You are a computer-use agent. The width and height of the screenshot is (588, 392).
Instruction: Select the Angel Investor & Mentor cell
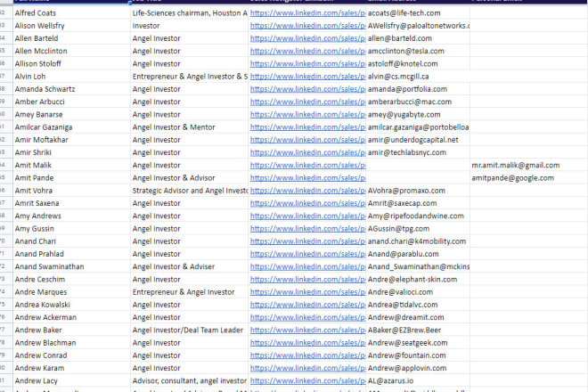(189, 127)
